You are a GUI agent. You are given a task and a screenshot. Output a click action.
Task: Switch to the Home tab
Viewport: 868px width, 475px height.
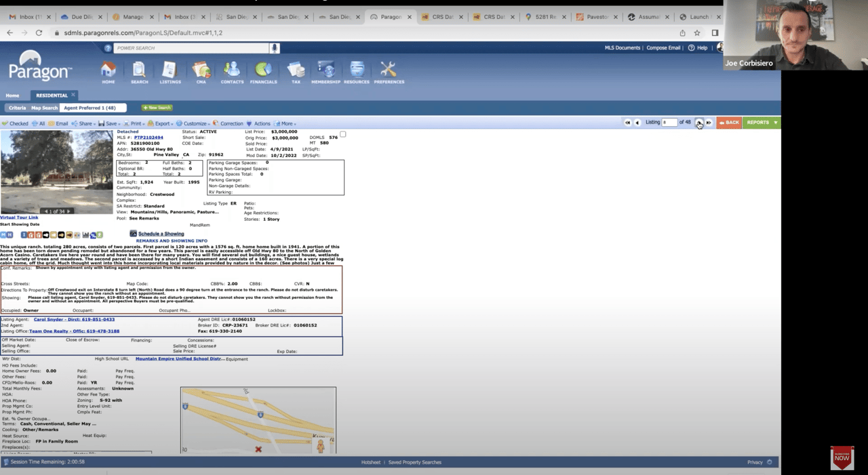(x=12, y=96)
